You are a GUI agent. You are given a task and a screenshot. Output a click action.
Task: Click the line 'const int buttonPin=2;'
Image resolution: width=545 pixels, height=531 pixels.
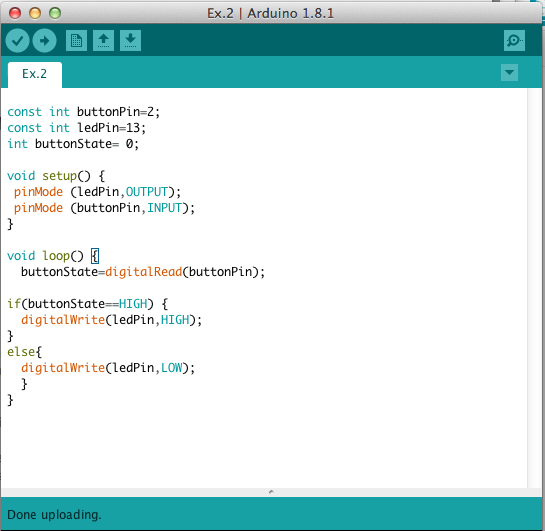(83, 112)
